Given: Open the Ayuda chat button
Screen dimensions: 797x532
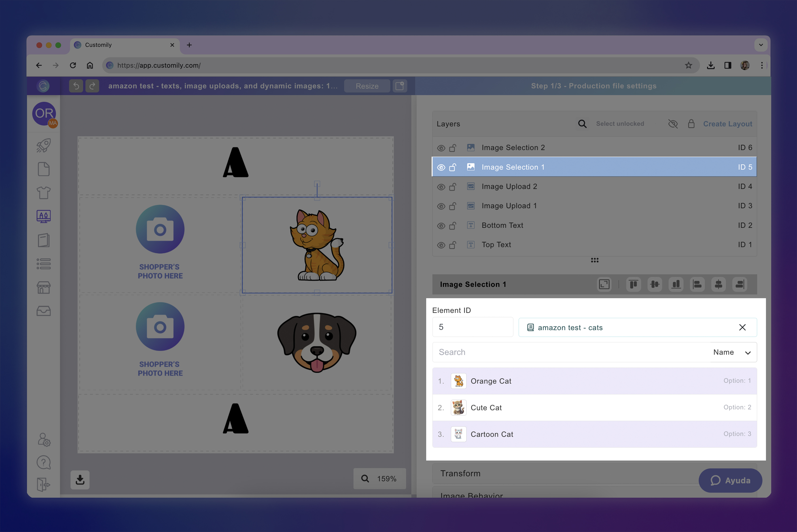Looking at the screenshot, I should pos(730,480).
